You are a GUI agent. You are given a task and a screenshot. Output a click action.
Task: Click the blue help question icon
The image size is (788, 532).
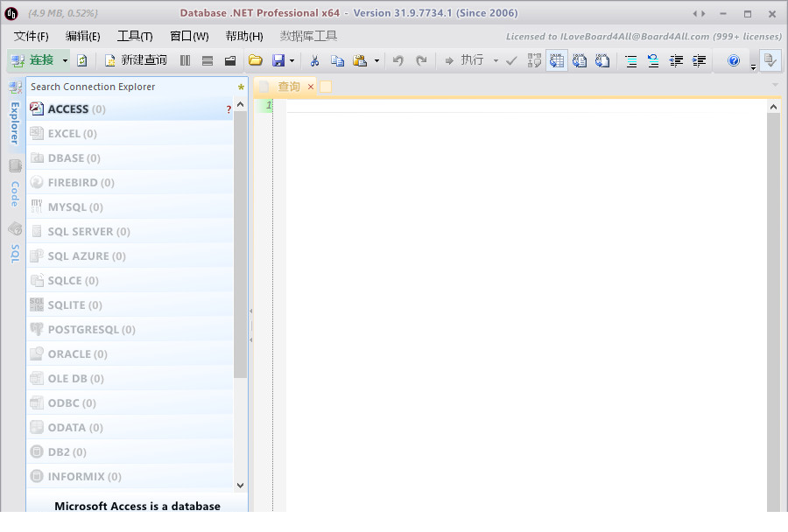click(x=734, y=60)
